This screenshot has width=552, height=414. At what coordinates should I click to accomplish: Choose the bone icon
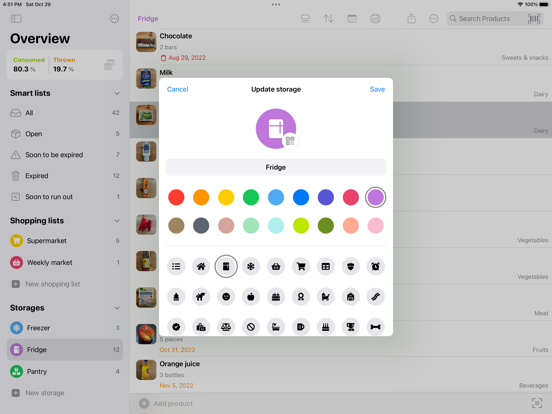click(376, 327)
